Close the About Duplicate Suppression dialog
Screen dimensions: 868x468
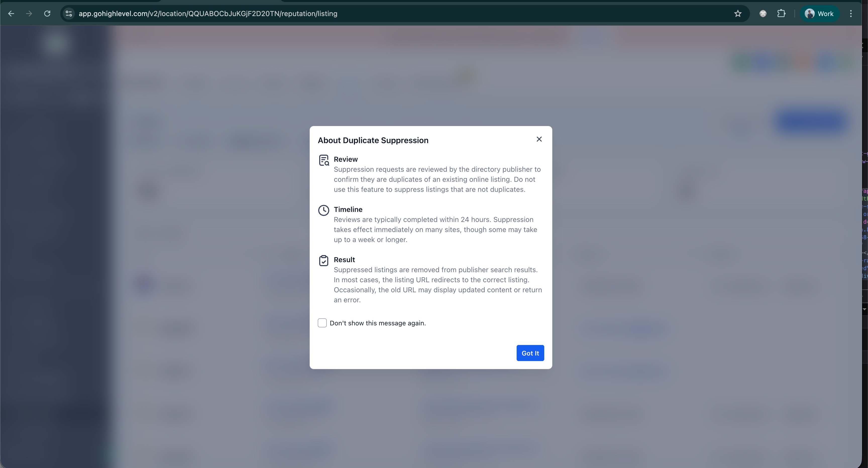coord(539,139)
